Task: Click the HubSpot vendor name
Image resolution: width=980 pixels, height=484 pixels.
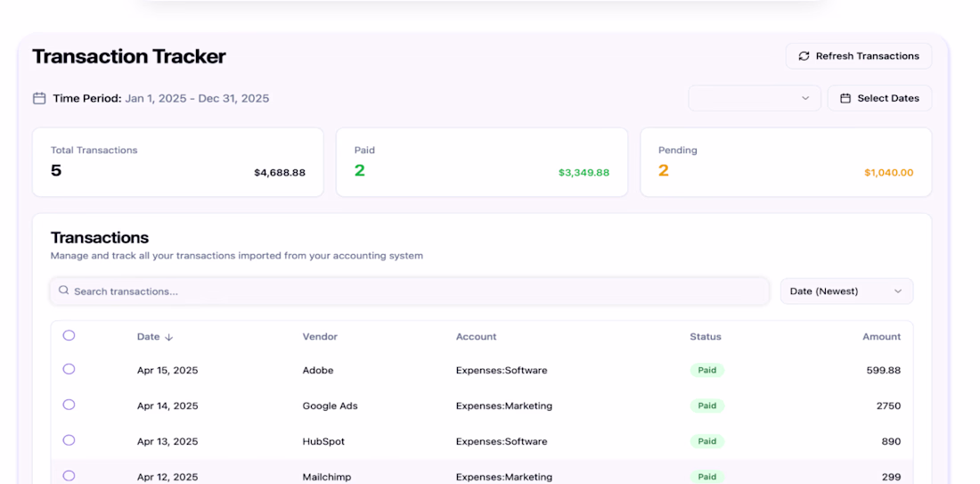Action: tap(323, 441)
